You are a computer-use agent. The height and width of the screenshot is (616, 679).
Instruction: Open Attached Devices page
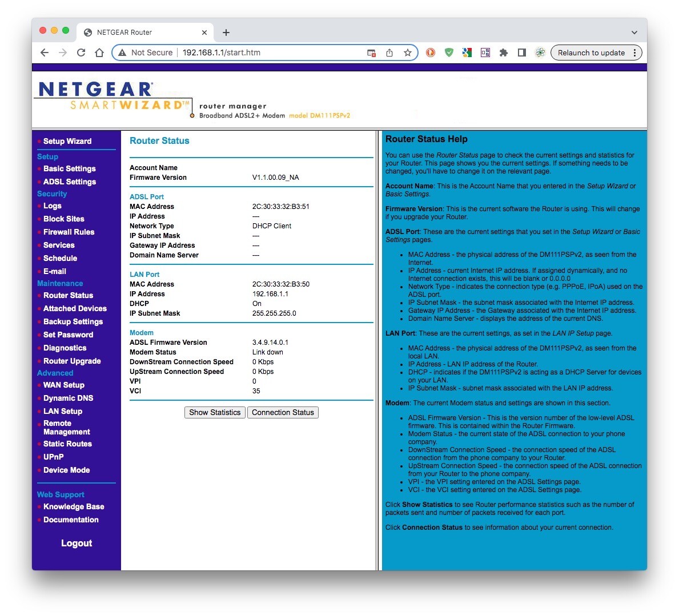tap(75, 309)
